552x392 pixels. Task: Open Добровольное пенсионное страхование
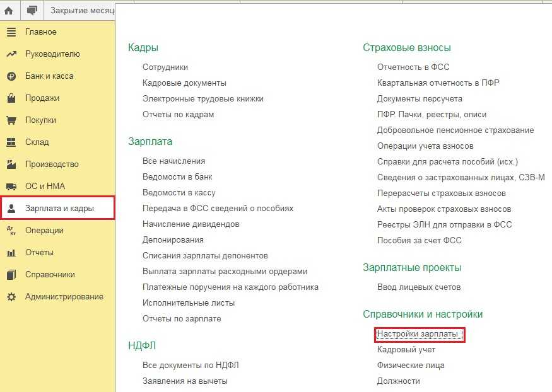coord(455,130)
